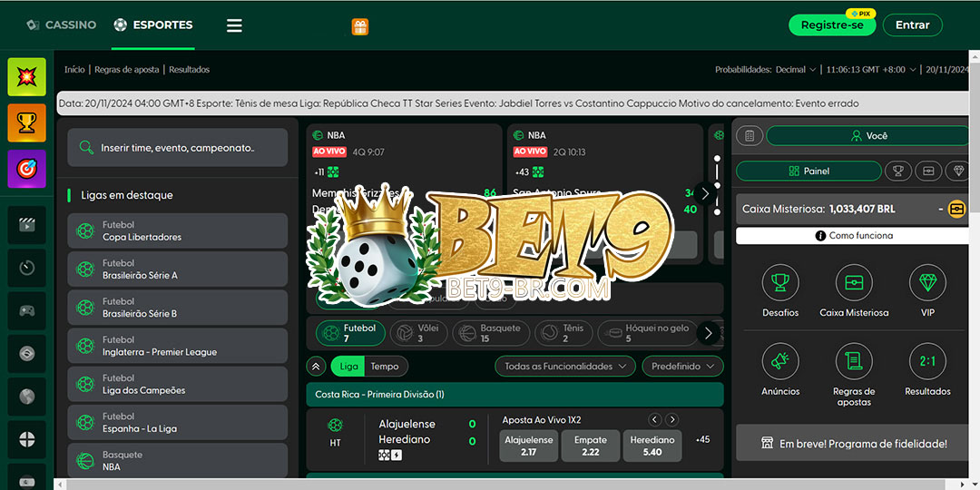Collapse all leagues with double chevron
Viewport: 980px width, 490px height.
pyautogui.click(x=315, y=367)
